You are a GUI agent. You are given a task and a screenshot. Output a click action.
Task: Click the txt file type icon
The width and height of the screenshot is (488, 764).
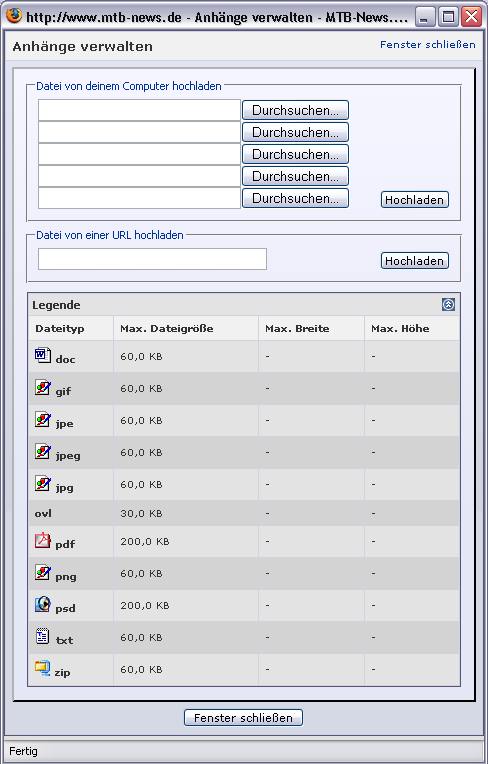[x=43, y=636]
